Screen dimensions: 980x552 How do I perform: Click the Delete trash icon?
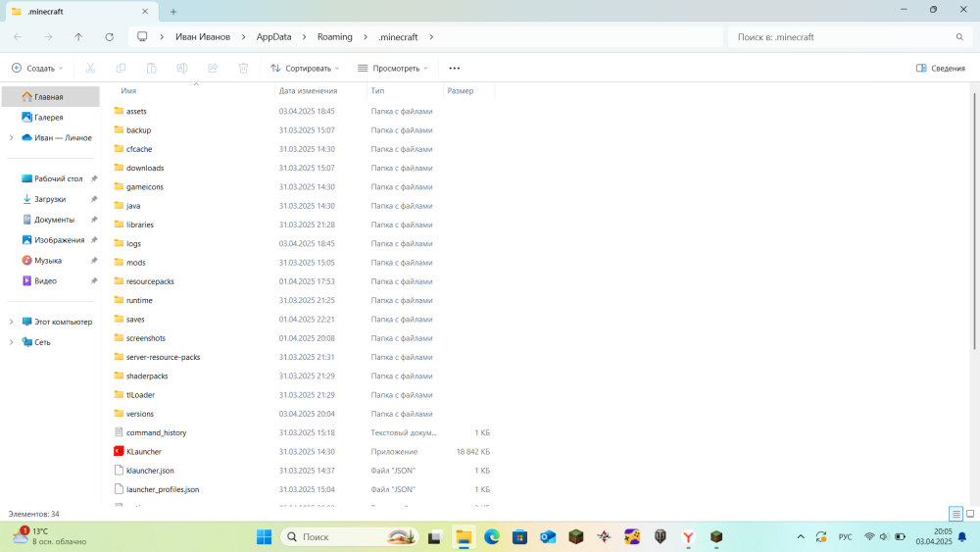243,68
